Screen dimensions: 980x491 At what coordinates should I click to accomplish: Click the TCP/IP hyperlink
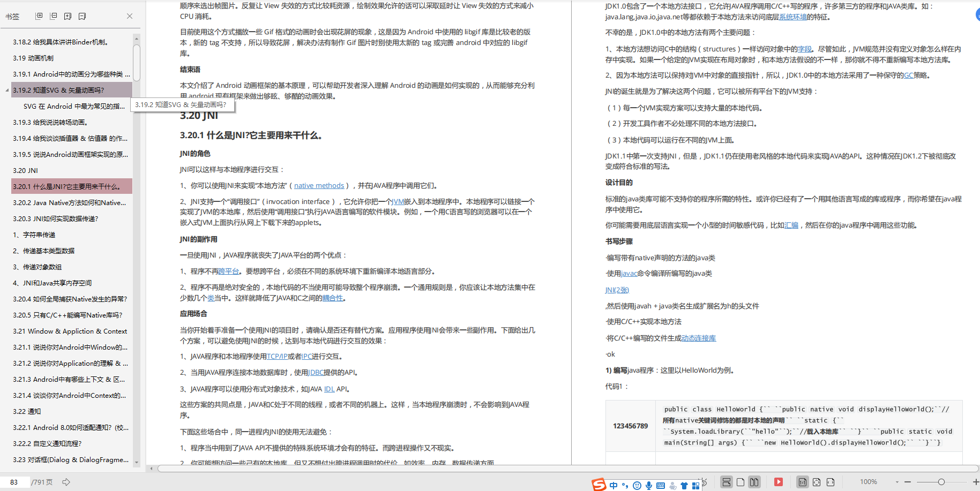(x=277, y=356)
